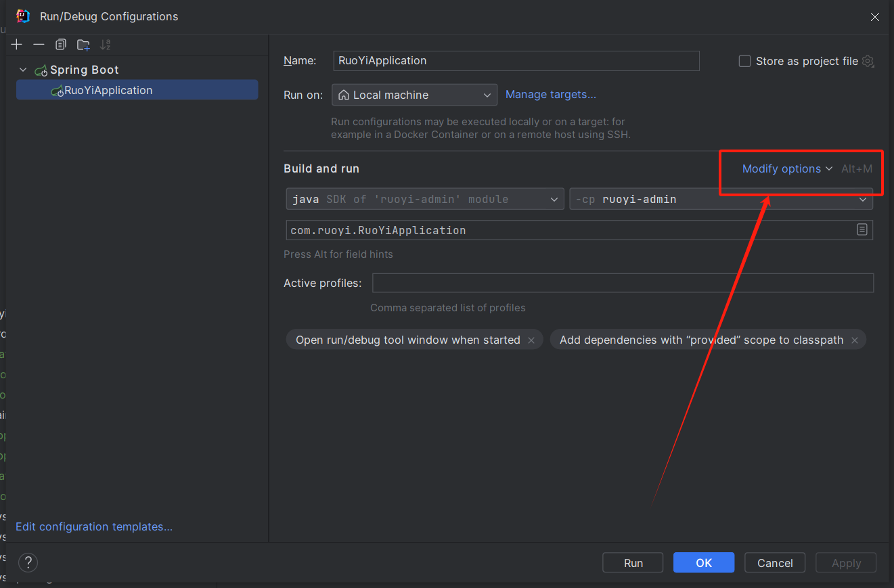Screen dimensions: 894x588
Task: Collapse the Spring Boot tree node
Action: (23, 70)
